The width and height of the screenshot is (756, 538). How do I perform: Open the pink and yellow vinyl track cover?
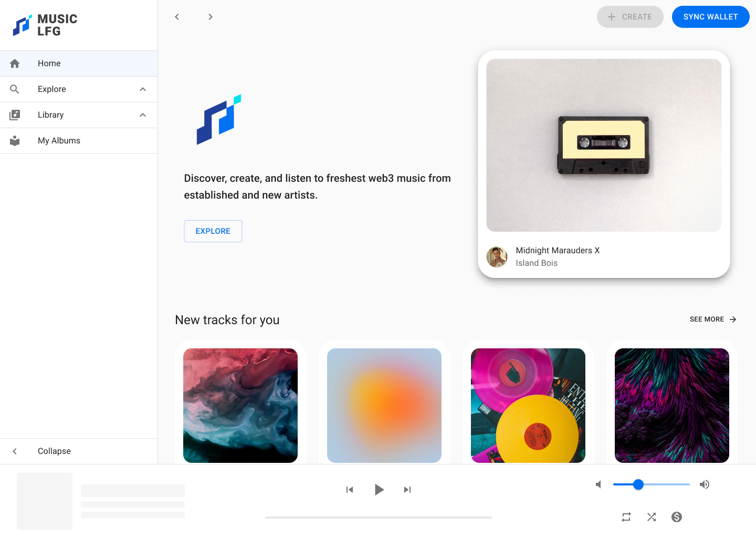click(528, 406)
